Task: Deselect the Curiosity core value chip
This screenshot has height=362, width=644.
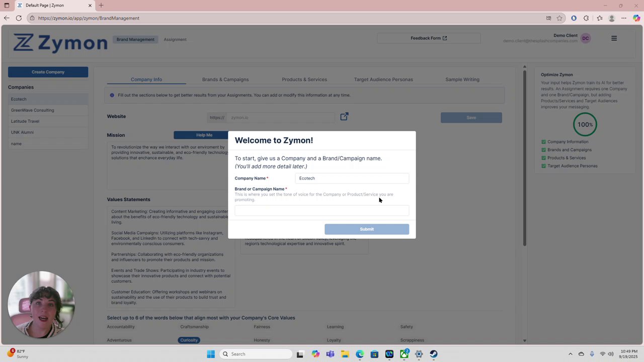Action: (189, 340)
